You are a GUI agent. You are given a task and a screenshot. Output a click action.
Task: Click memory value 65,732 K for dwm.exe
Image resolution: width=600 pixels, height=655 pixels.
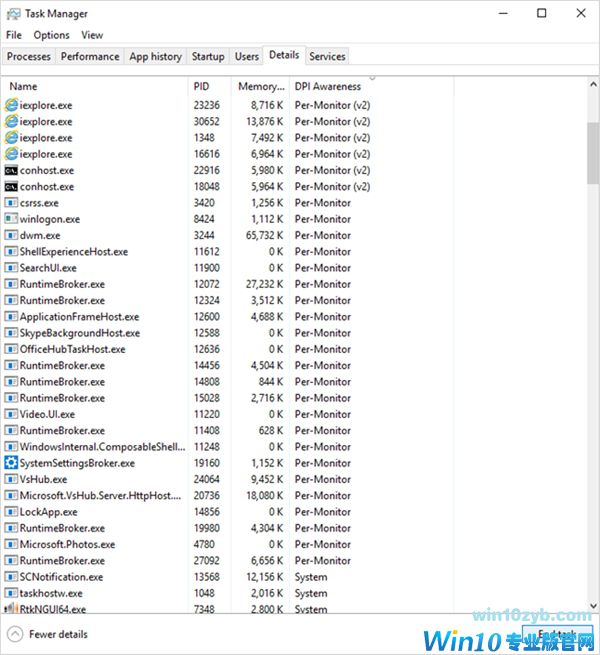point(264,235)
